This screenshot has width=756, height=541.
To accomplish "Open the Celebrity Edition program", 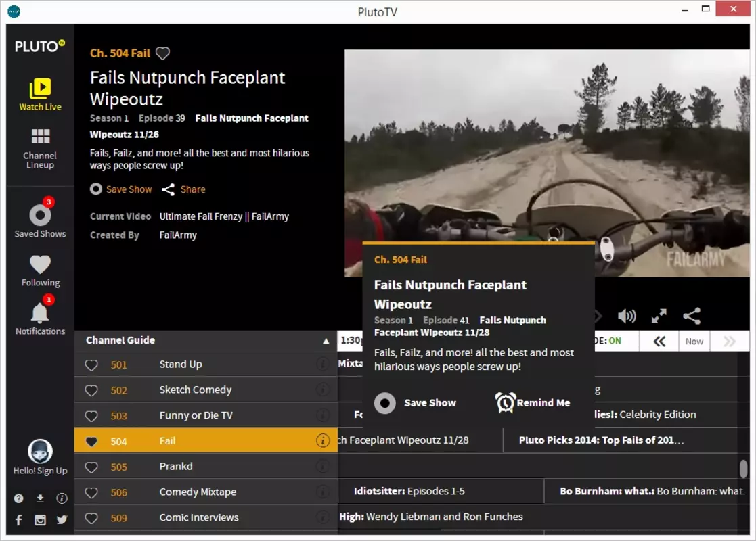I will click(665, 415).
